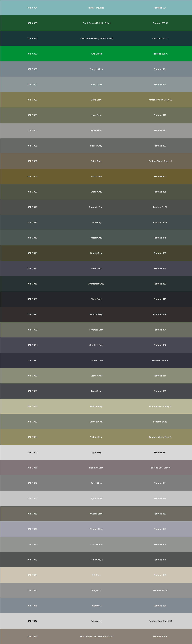Select the Green Grey name
The width and height of the screenshot is (192, 644).
(96, 192)
